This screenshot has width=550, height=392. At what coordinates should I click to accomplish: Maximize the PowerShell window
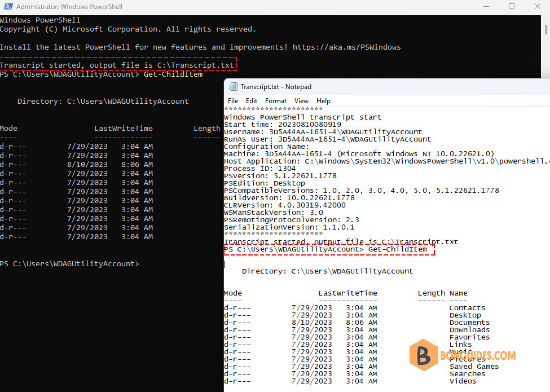pos(512,6)
